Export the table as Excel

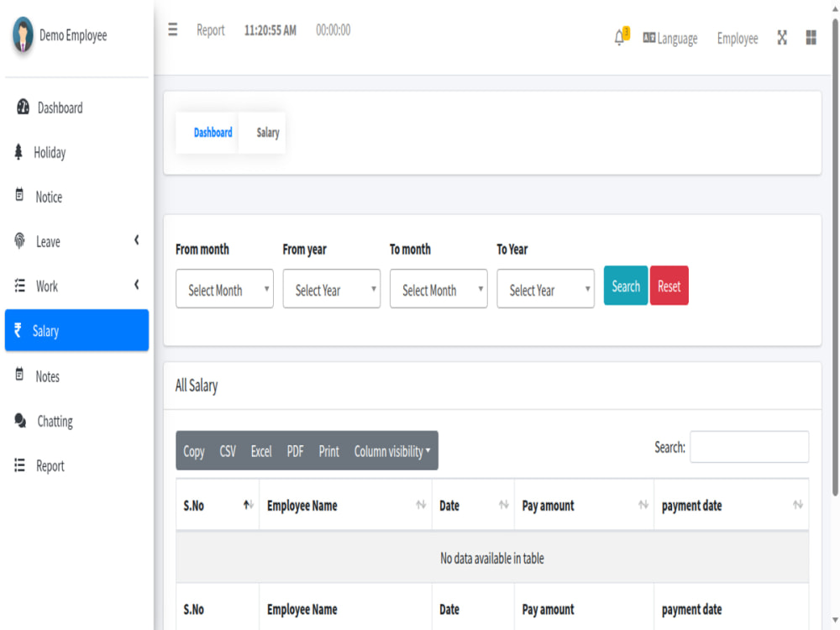point(261,451)
